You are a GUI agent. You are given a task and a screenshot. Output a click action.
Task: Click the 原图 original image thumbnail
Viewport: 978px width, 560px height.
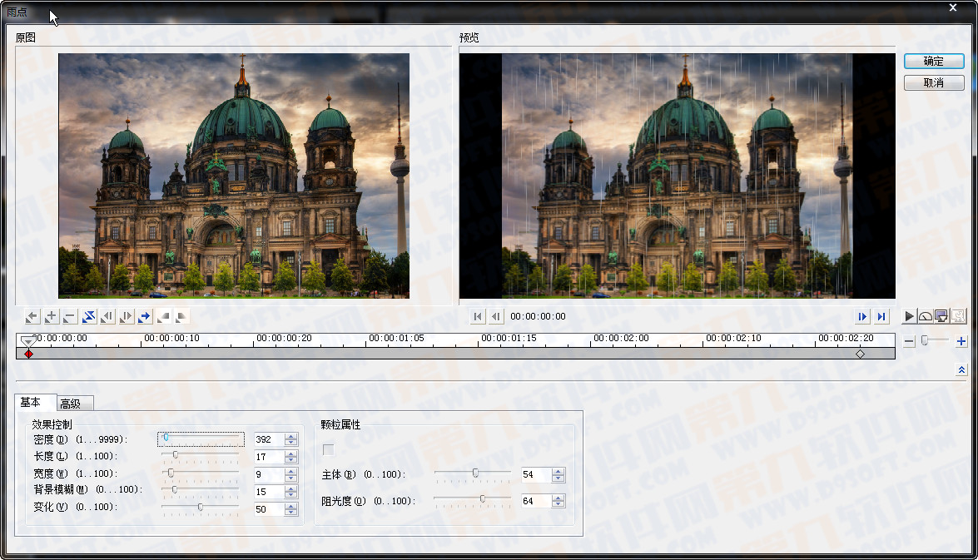pos(234,176)
